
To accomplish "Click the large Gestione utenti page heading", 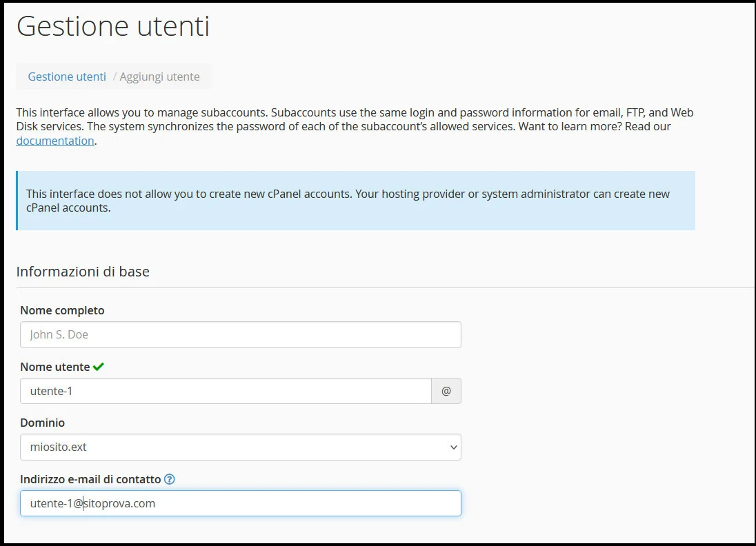I will pyautogui.click(x=113, y=27).
